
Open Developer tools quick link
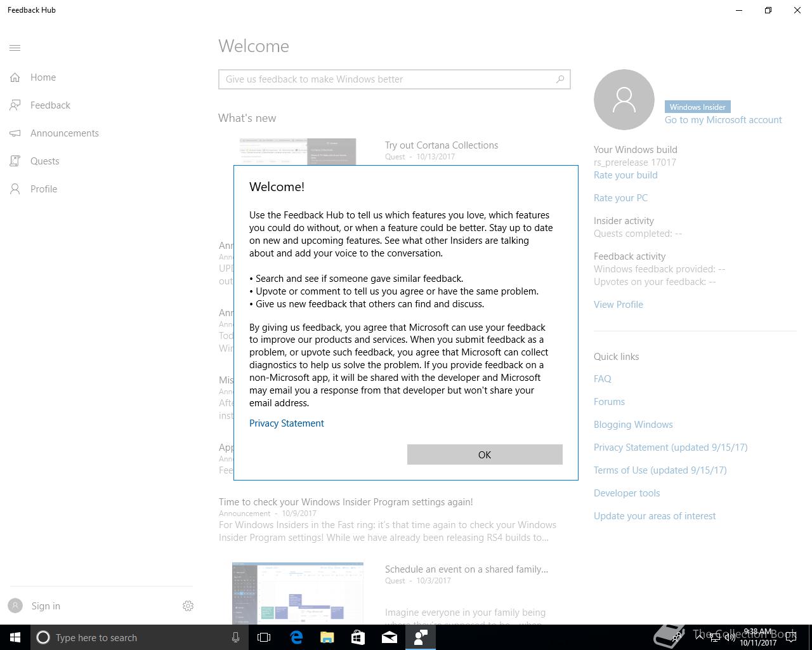(627, 493)
